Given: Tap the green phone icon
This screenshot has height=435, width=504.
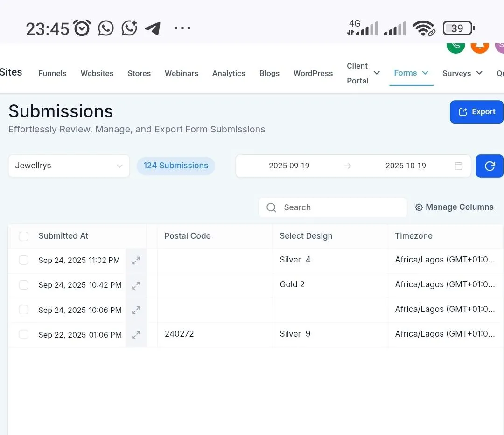Looking at the screenshot, I should tap(456, 48).
